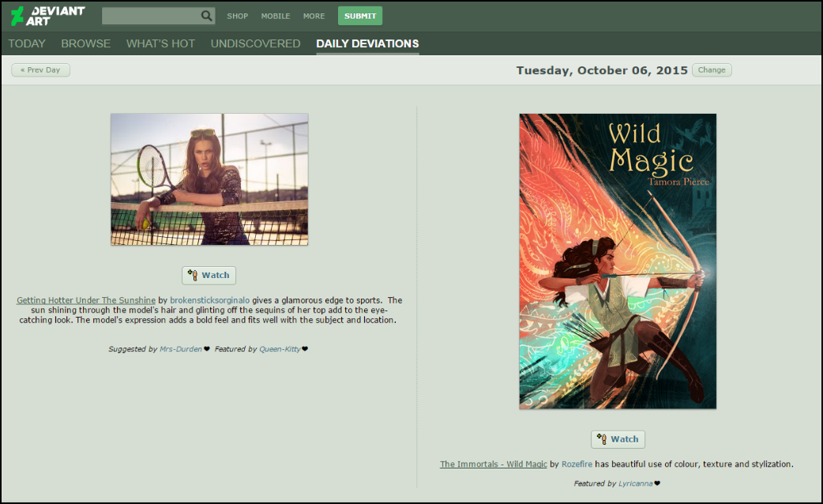Go to the Prev Day page
This screenshot has width=823, height=504.
tap(40, 70)
